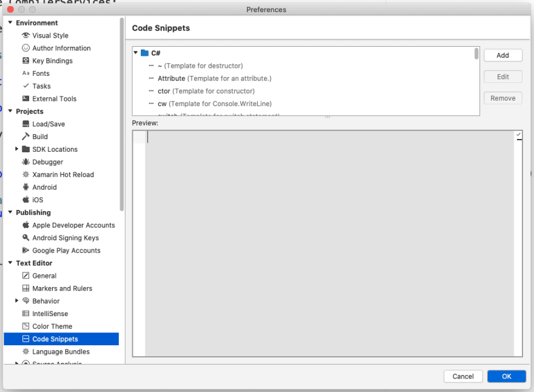Click the iOS apple icon
The image size is (534, 392).
(x=25, y=200)
